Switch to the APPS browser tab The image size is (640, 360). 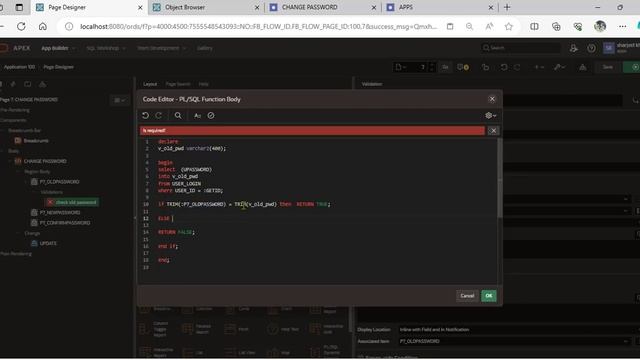click(440, 7)
